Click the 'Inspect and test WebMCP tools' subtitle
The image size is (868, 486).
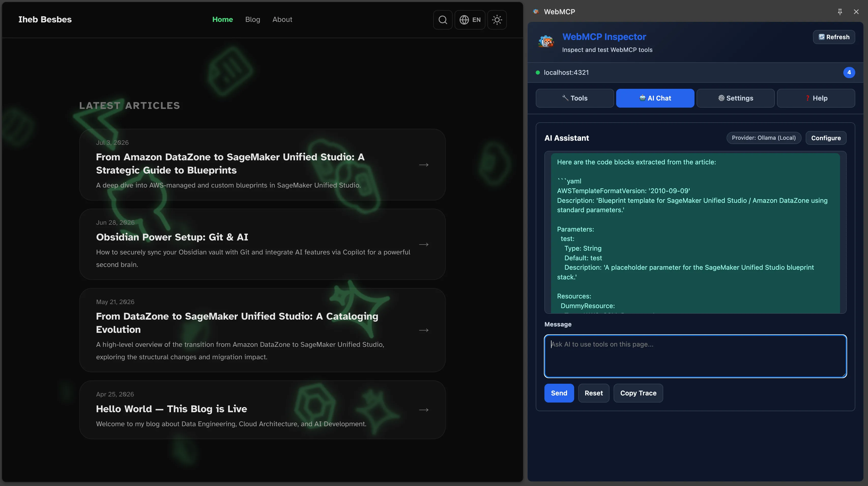point(607,50)
